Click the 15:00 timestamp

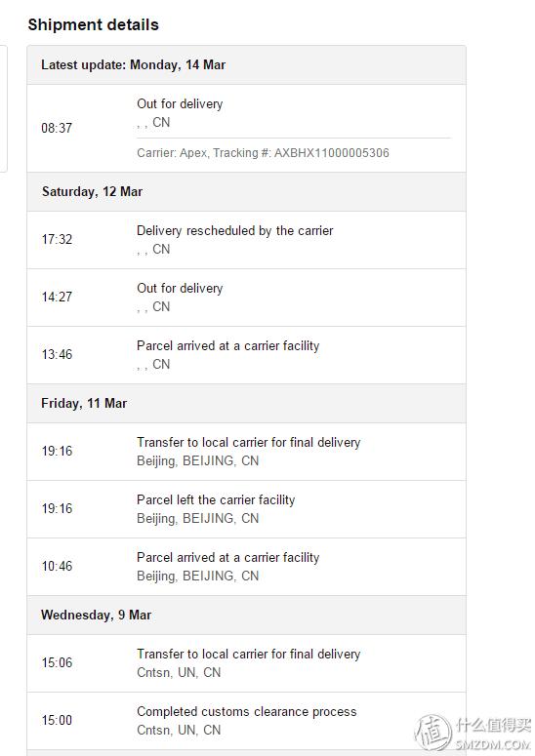pyautogui.click(x=57, y=720)
